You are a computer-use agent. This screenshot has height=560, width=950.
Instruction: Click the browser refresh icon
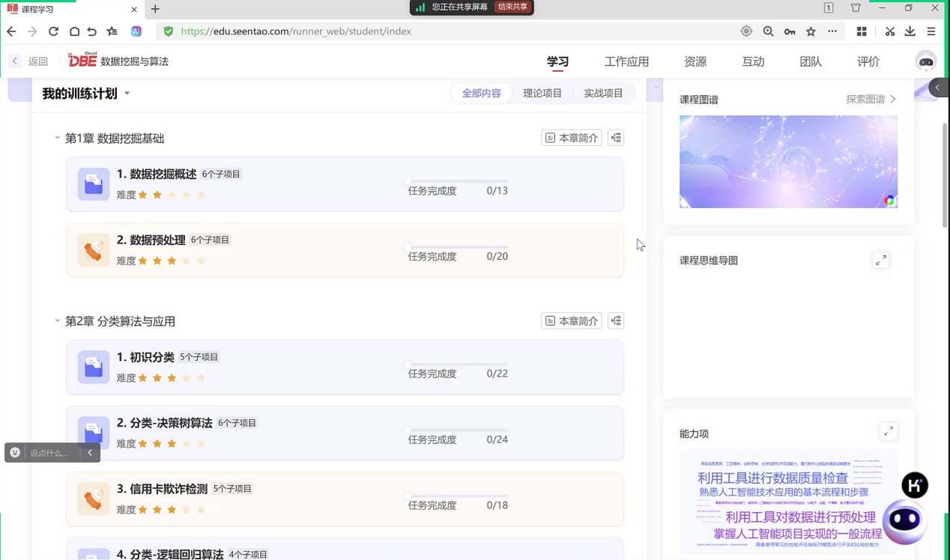click(x=53, y=31)
